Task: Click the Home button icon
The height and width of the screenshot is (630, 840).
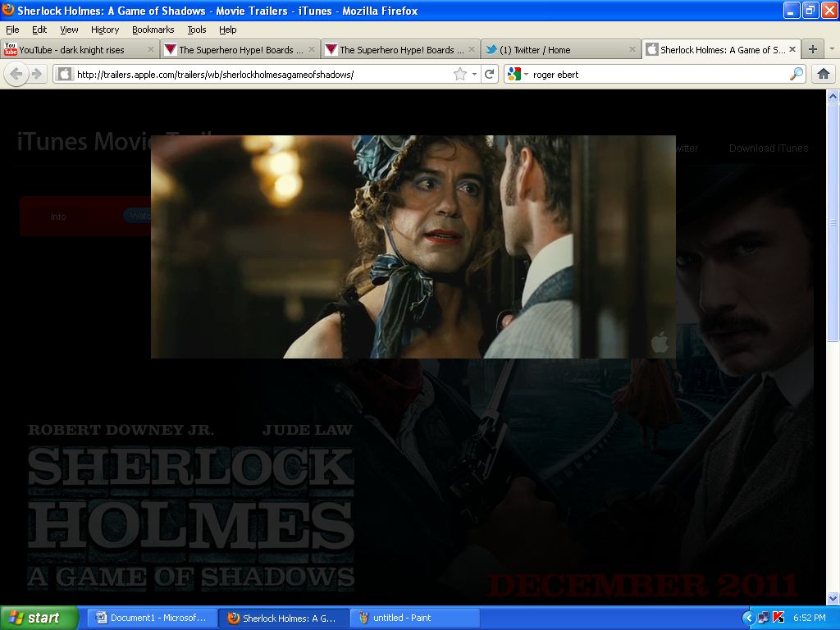Action: click(823, 74)
